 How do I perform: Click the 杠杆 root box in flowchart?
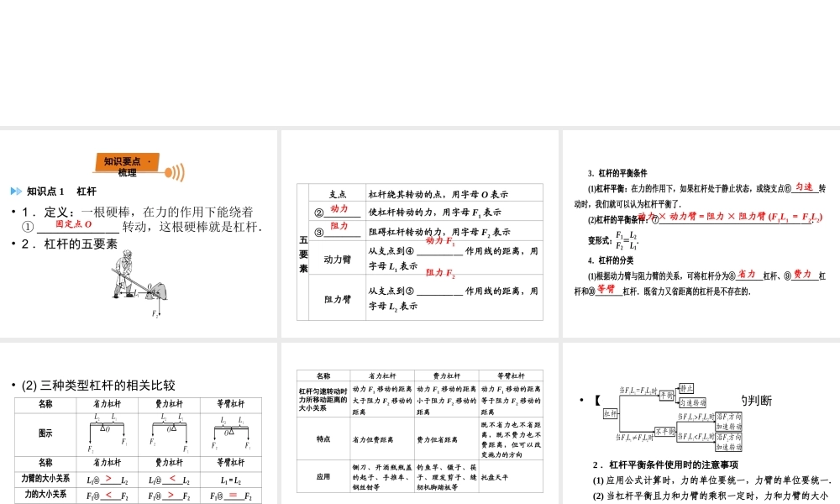610,413
